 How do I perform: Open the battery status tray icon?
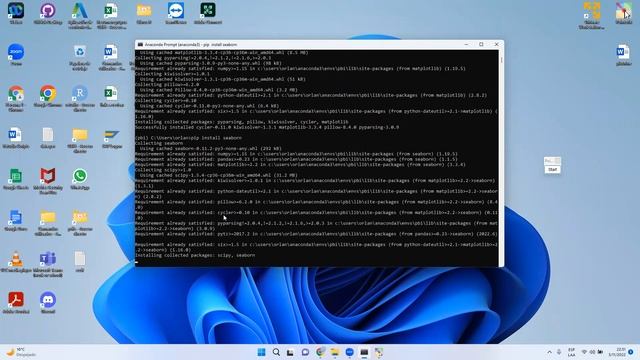click(600, 352)
